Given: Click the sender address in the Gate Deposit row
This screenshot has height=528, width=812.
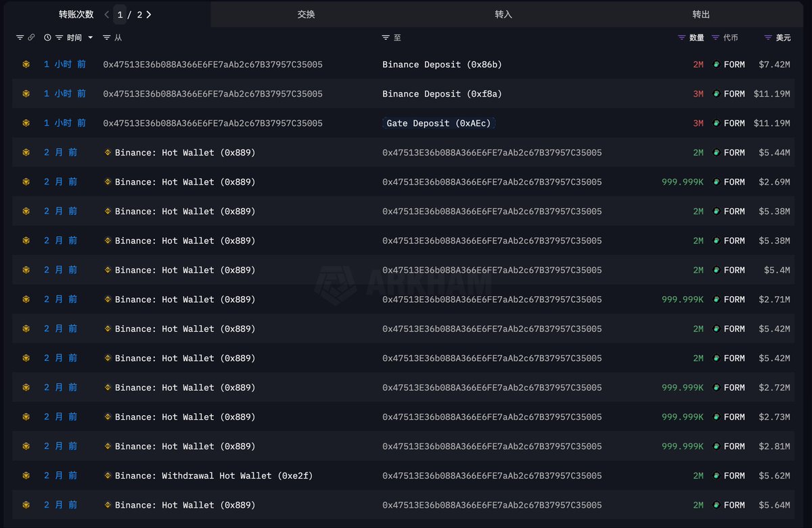Looking at the screenshot, I should coord(212,123).
